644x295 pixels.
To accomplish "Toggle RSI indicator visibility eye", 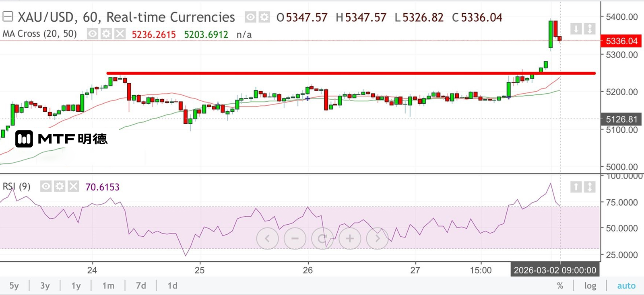I will [x=46, y=186].
